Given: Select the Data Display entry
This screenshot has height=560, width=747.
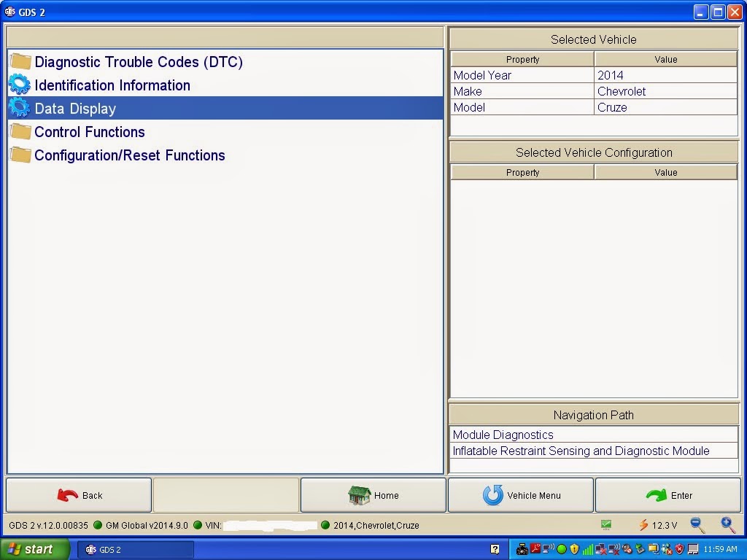Looking at the screenshot, I should tap(225, 108).
